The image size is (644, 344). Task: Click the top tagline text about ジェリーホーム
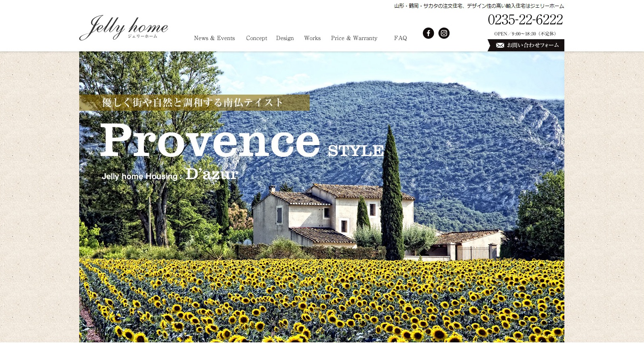(479, 6)
